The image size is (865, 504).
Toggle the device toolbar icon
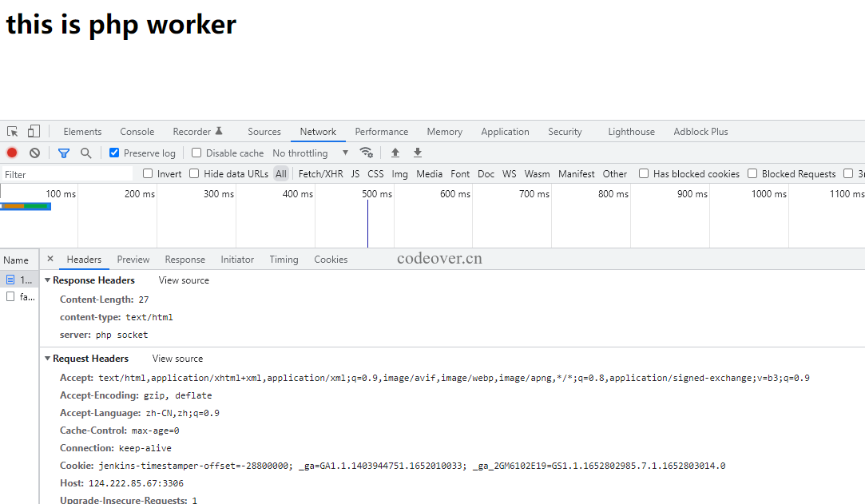click(34, 132)
